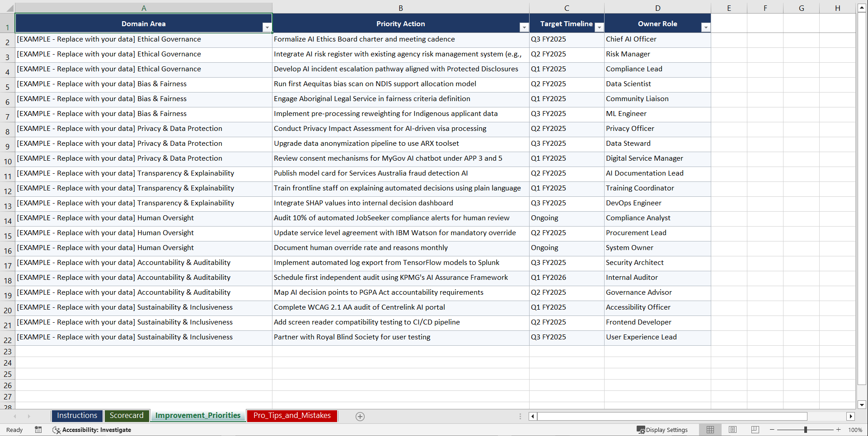Viewport: 868px width, 436px height.
Task: Zoom in using the plus icon
Action: pos(839,430)
